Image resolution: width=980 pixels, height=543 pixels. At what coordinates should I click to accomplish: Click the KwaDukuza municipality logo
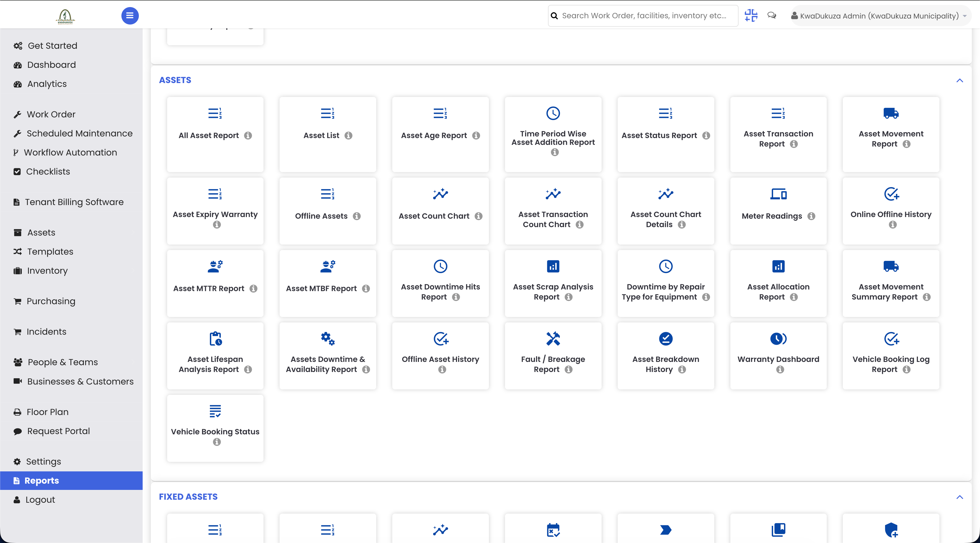65,16
